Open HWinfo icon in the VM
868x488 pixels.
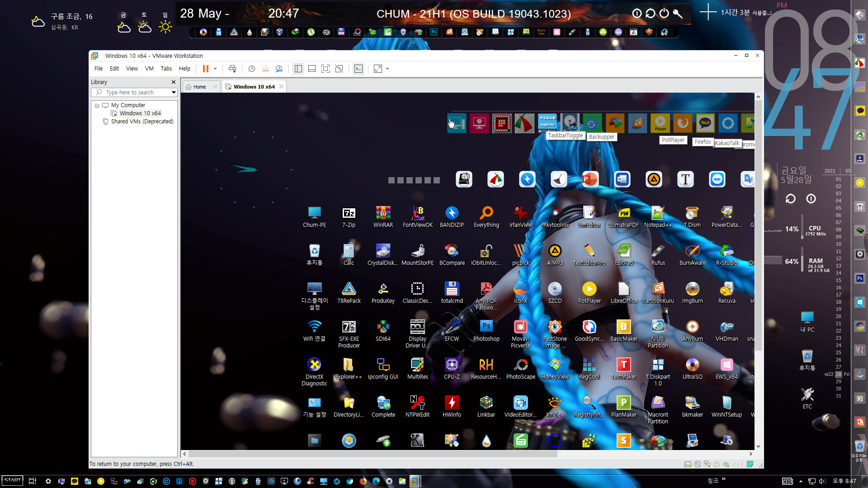[x=452, y=406]
